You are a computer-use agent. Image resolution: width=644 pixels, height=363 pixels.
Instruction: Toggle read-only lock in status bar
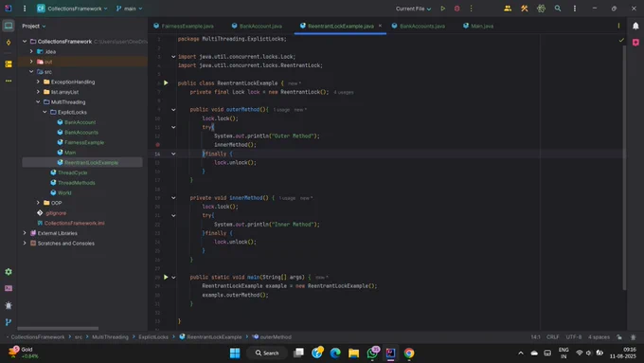pyautogui.click(x=619, y=337)
